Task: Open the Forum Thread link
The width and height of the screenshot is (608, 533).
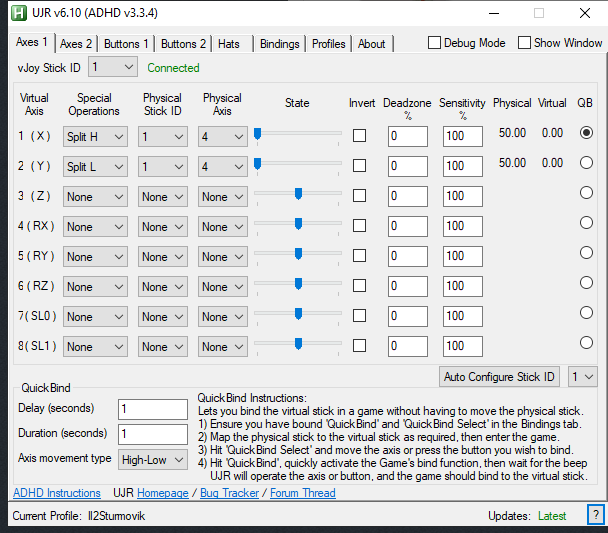Action: pos(303,493)
